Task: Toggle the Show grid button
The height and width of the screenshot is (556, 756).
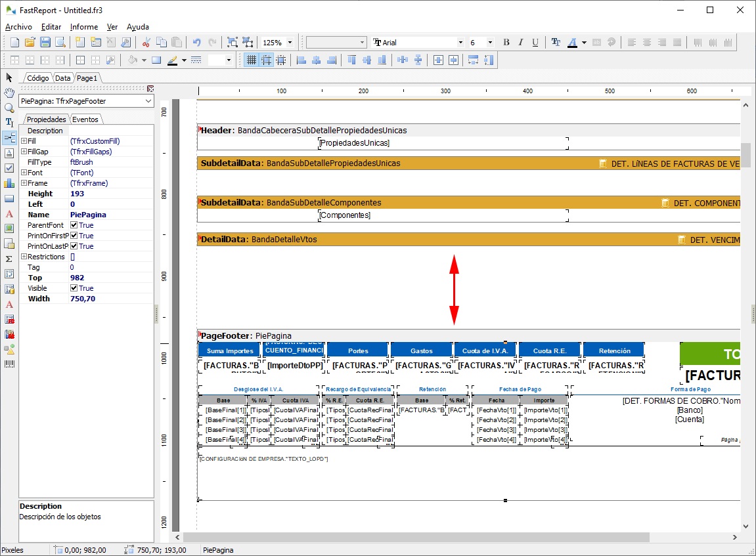Action: pyautogui.click(x=251, y=60)
